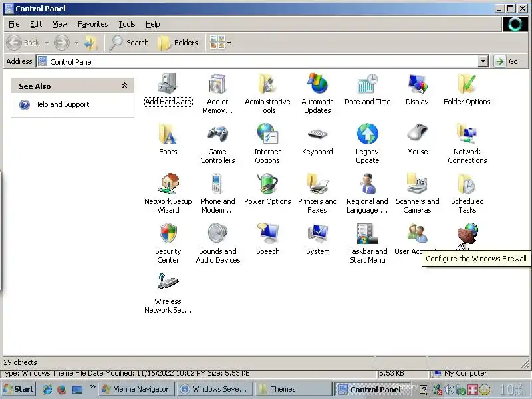Open Scanners and Cameras

point(417,193)
